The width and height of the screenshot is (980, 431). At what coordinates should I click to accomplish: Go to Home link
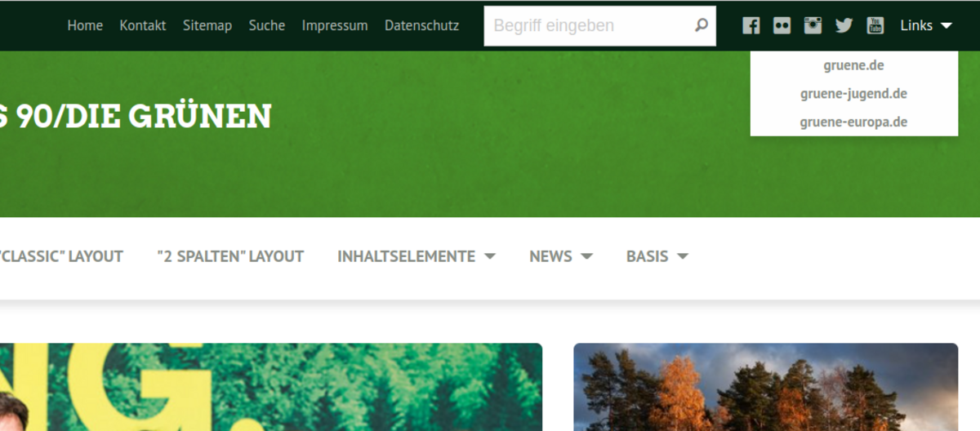[85, 25]
